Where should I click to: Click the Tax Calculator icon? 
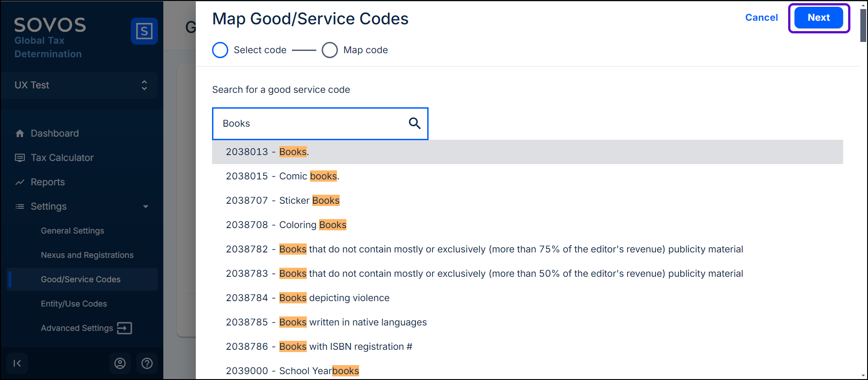(x=20, y=158)
